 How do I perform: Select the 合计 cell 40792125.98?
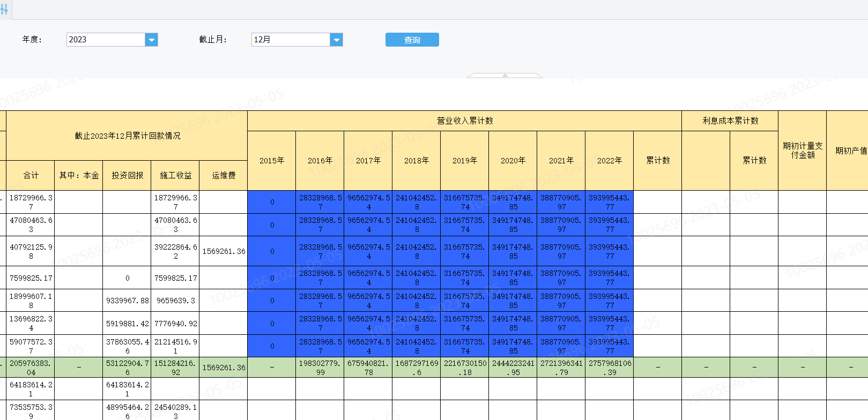pos(31,251)
